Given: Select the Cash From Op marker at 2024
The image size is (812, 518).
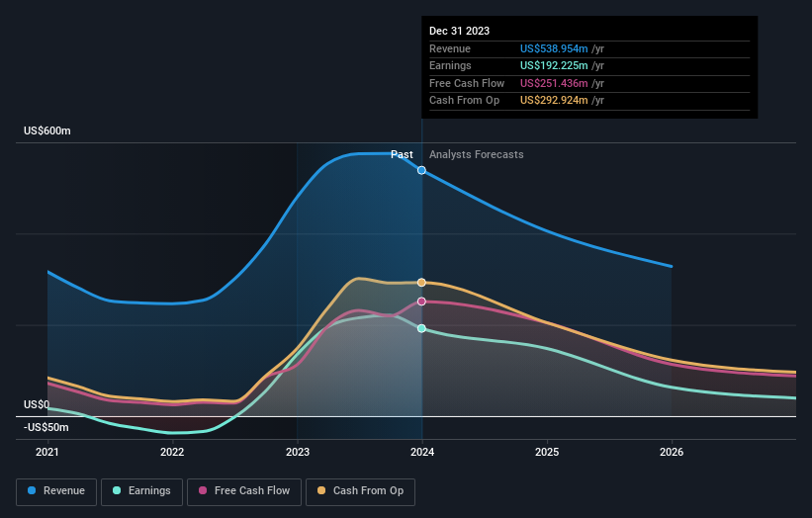Looking at the screenshot, I should click(421, 283).
